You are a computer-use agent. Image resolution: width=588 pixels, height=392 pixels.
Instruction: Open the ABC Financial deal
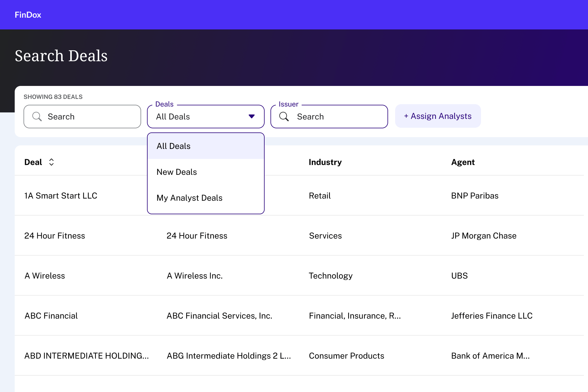click(51, 316)
